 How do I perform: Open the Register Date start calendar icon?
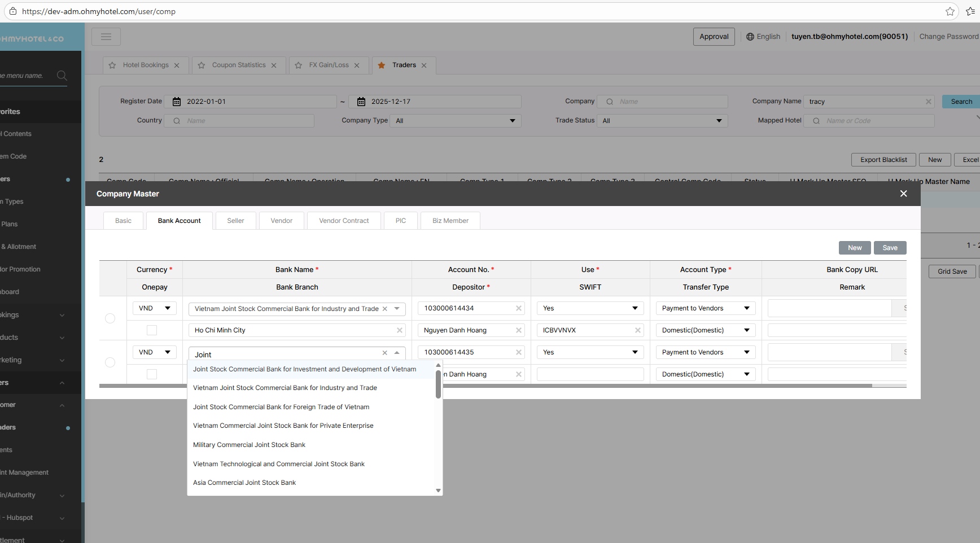177,102
